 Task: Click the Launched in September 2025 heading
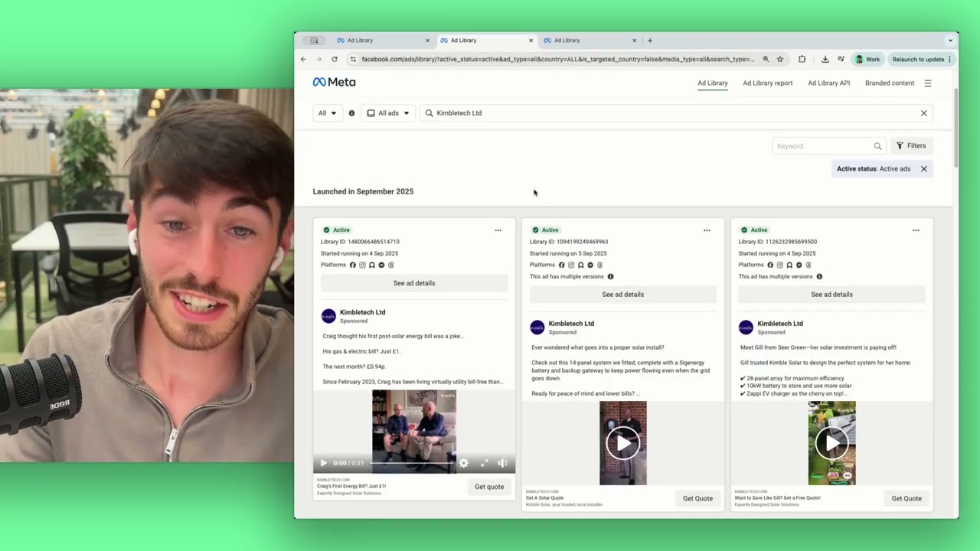[363, 191]
